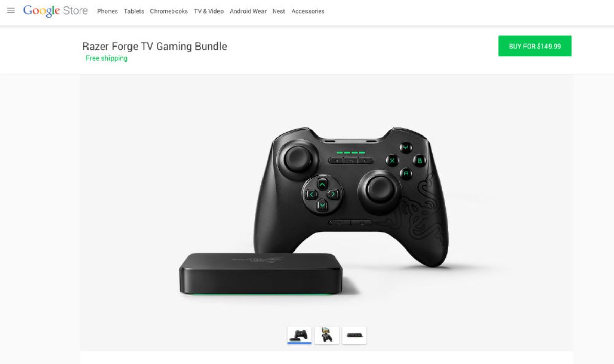
Task: Click the Razer Forge TV Gaming Bundle title
Action: pyautogui.click(x=155, y=47)
